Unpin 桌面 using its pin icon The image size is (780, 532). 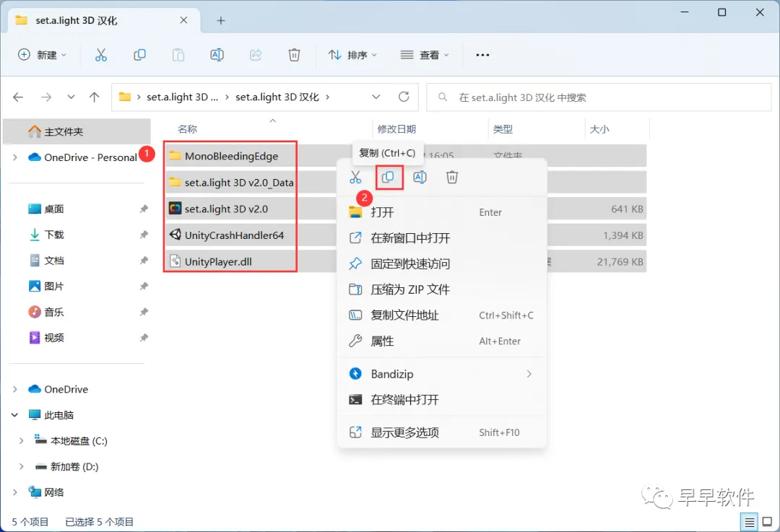coord(144,209)
